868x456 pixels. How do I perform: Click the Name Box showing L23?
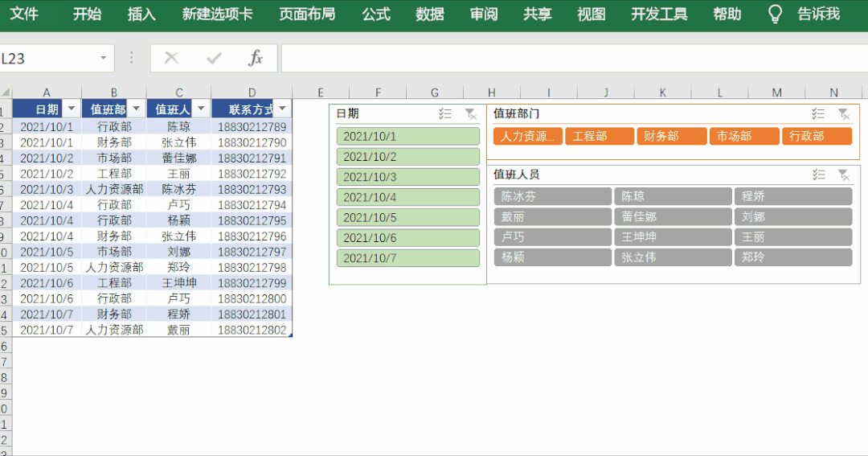coord(48,58)
